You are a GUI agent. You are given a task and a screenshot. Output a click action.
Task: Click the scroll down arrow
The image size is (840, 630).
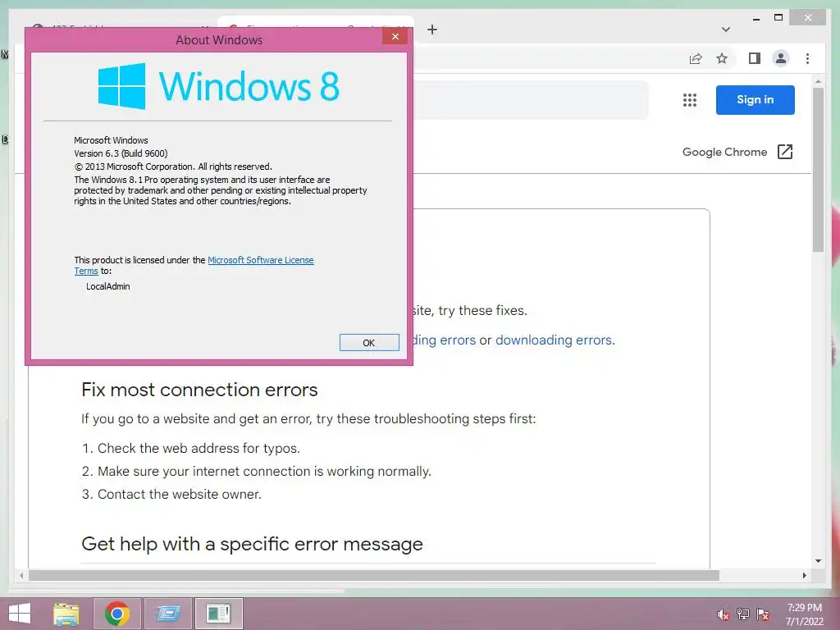coord(818,561)
